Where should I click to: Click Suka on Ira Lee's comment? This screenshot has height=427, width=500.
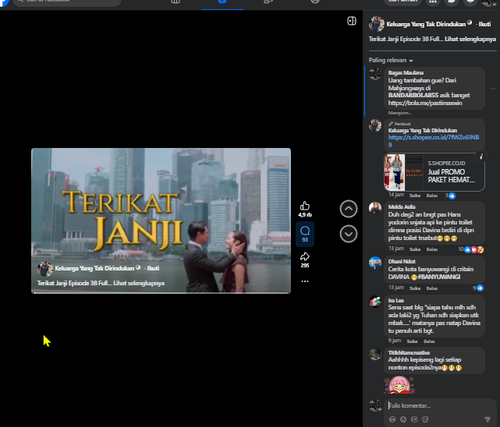coord(412,341)
